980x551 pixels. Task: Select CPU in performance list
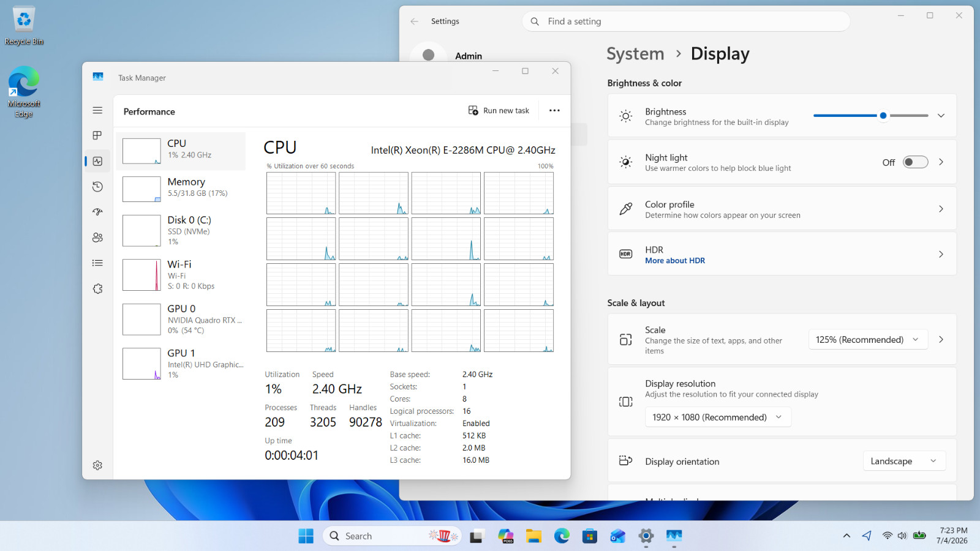181,151
